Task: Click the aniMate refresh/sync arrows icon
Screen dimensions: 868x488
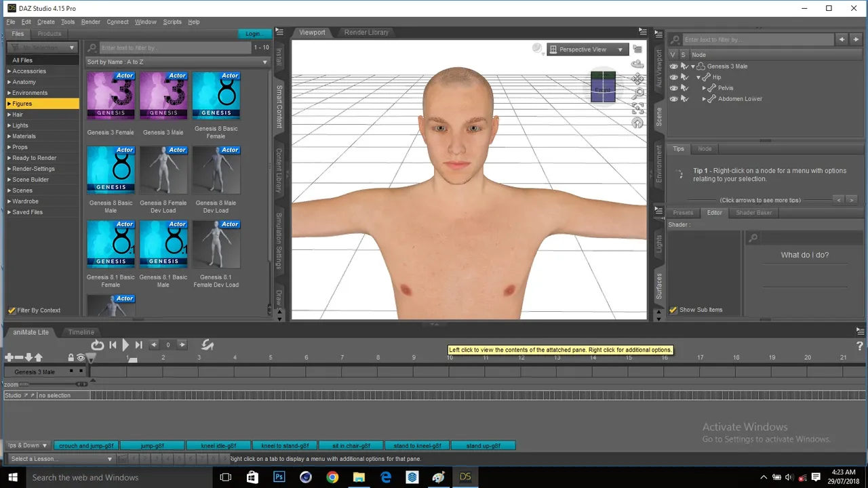Action: tap(208, 345)
